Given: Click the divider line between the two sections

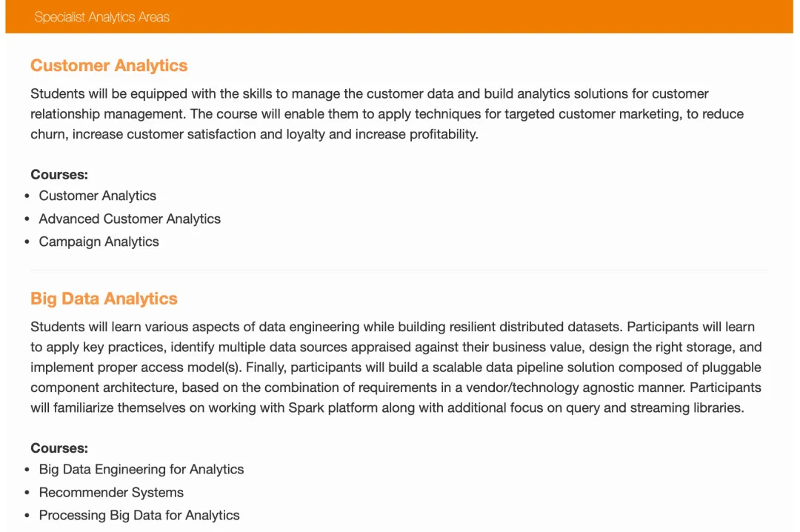Looking at the screenshot, I should tap(399, 270).
